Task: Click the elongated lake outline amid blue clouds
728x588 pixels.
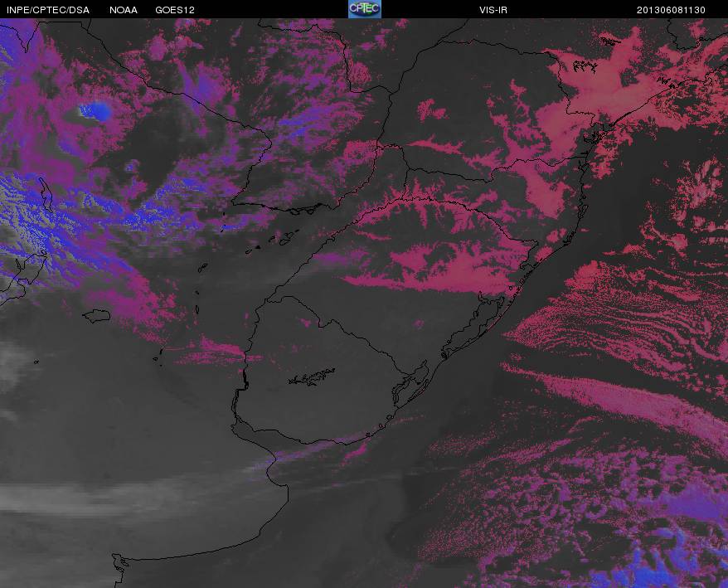Action: coord(46,195)
